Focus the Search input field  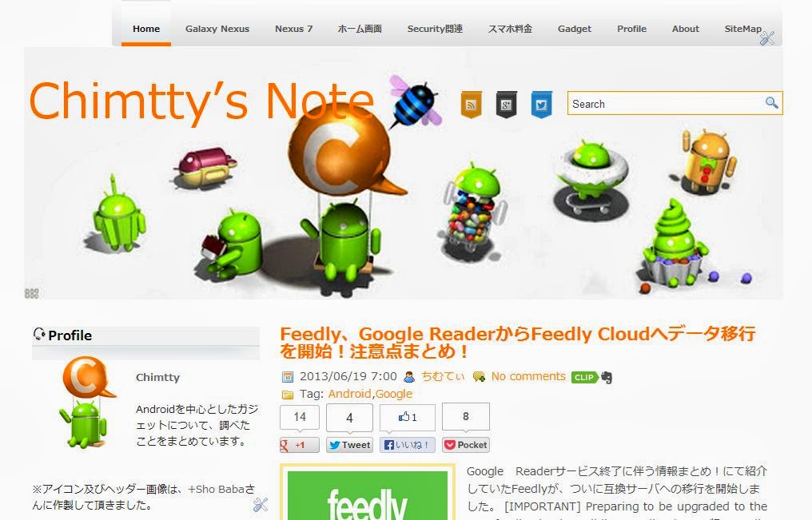pos(667,104)
